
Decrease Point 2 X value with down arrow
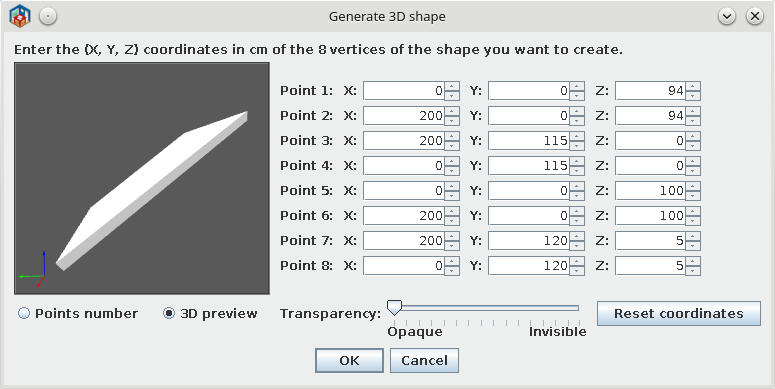(x=452, y=121)
